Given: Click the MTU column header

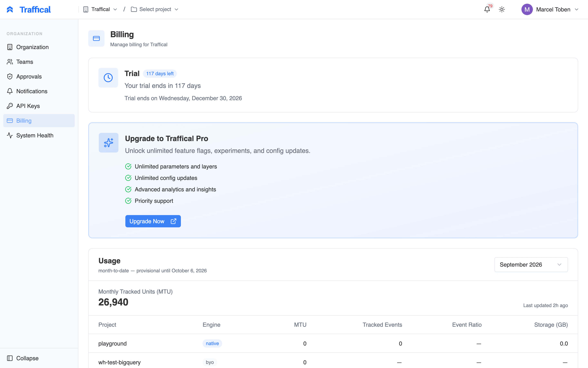Looking at the screenshot, I should click(x=300, y=325).
